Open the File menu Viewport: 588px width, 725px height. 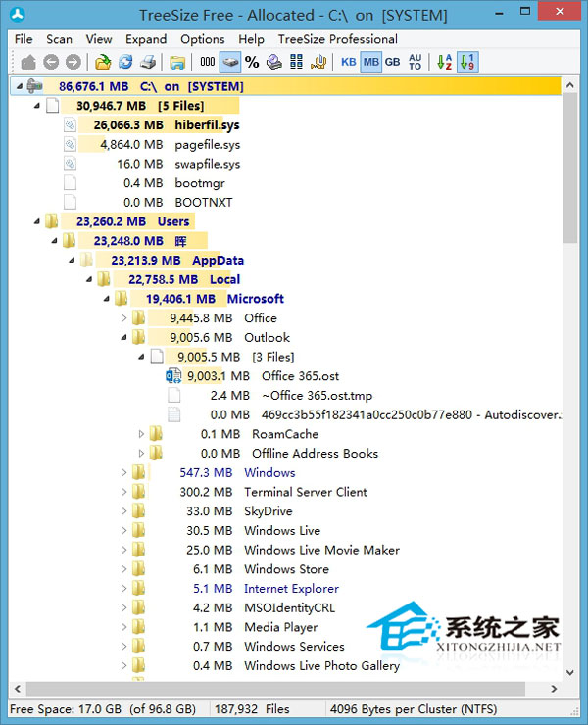tap(24, 39)
